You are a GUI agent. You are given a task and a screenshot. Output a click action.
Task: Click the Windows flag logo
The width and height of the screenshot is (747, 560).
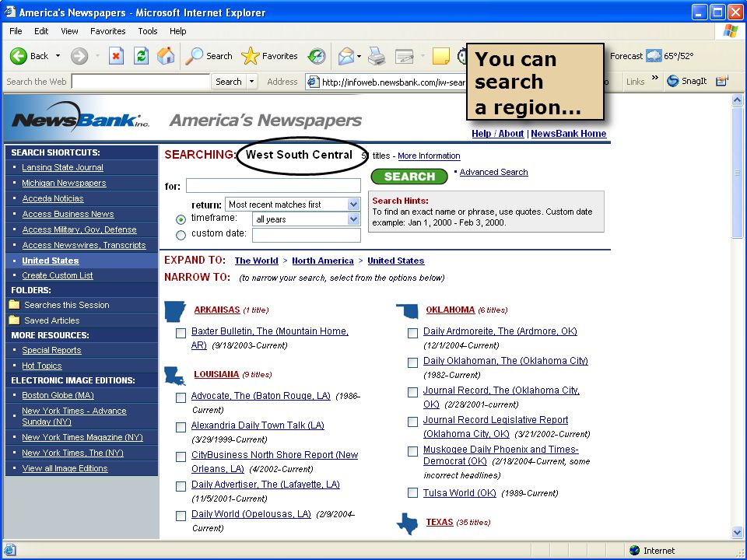click(x=730, y=31)
